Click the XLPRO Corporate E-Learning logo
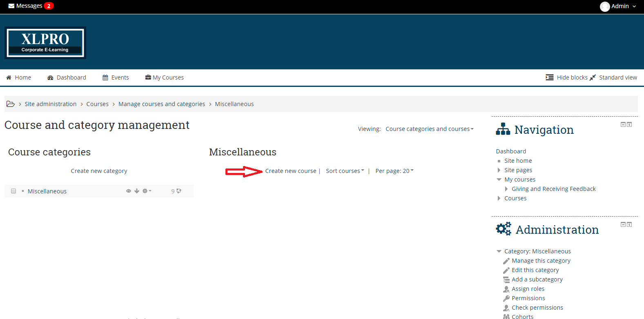Image resolution: width=644 pixels, height=319 pixels. point(45,43)
